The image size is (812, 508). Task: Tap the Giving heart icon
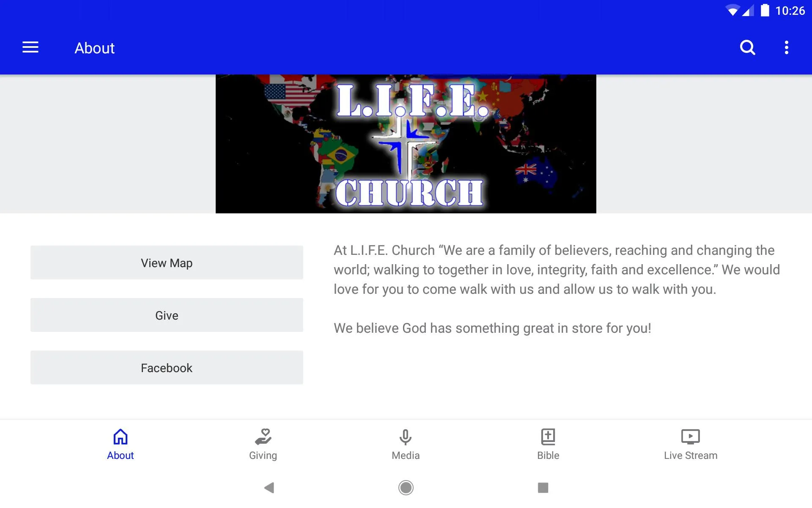[x=263, y=436]
